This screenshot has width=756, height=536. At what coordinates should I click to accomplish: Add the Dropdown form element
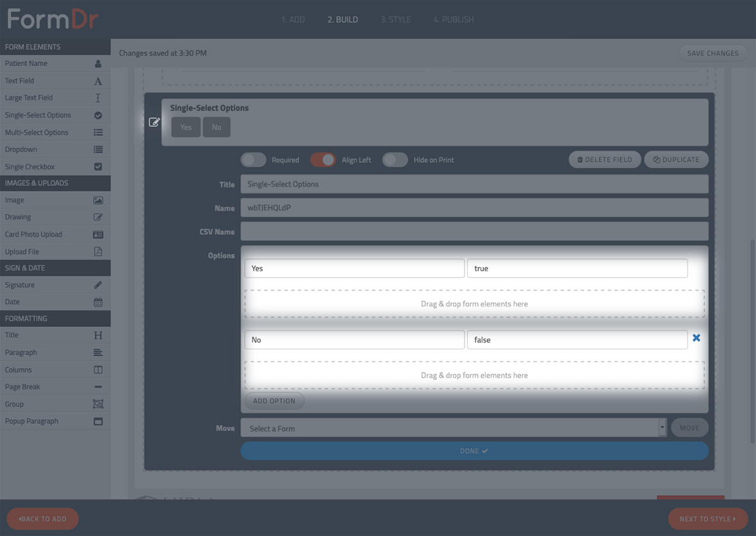pos(55,149)
